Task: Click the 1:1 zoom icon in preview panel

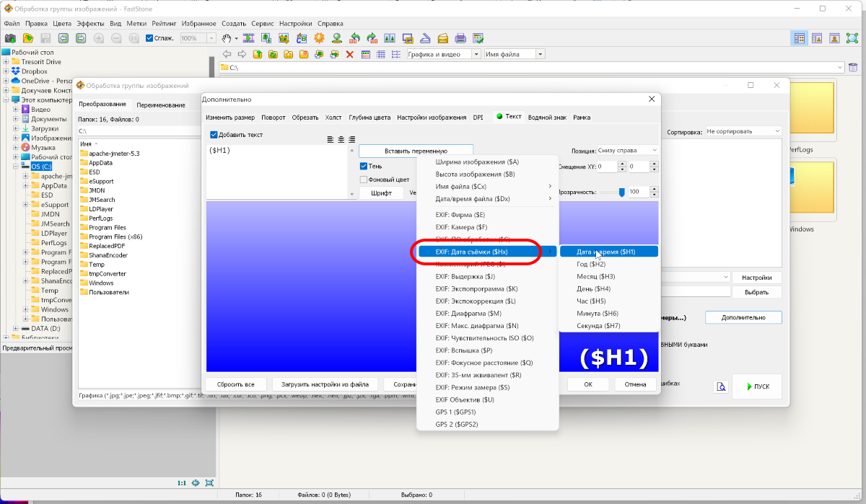Action: click(x=182, y=482)
